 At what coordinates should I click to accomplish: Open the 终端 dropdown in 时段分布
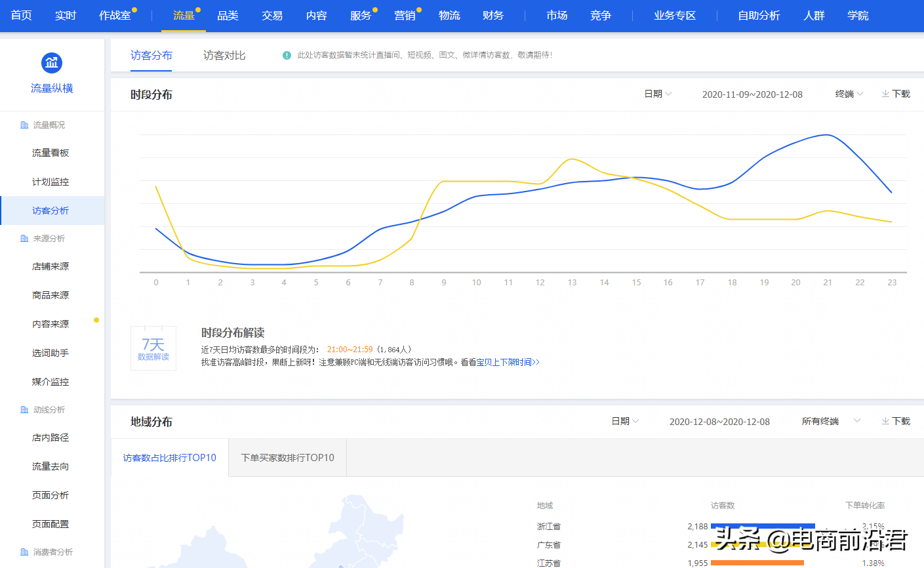(849, 94)
